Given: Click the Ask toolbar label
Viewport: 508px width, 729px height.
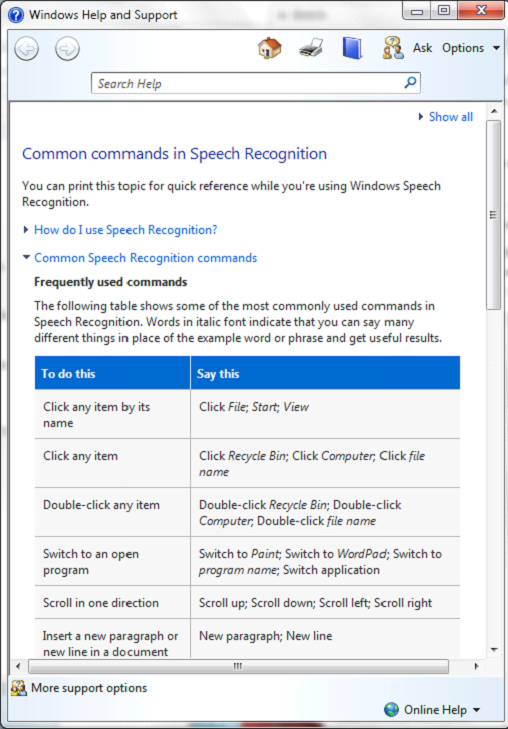Looking at the screenshot, I should (x=422, y=48).
